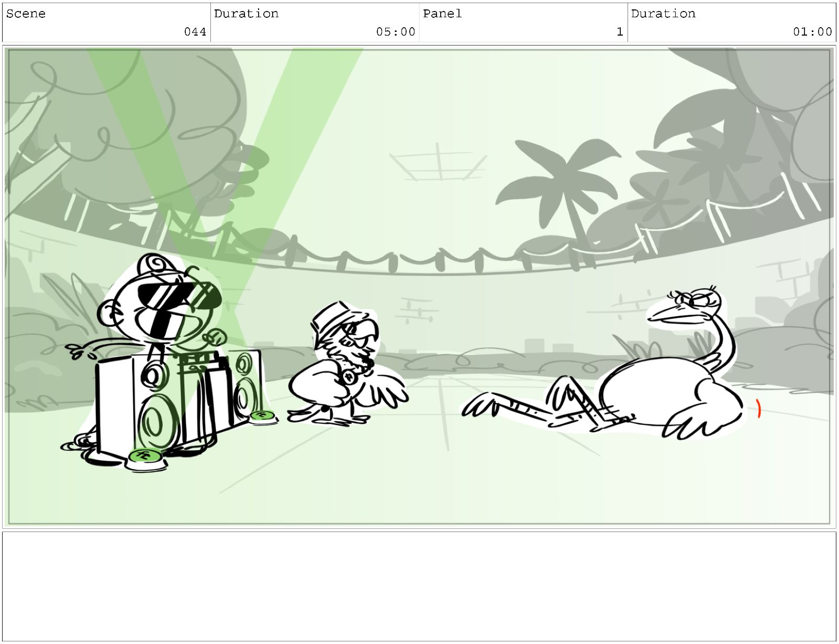Select the panel number 1
The width and height of the screenshot is (839, 644).
coord(620,32)
